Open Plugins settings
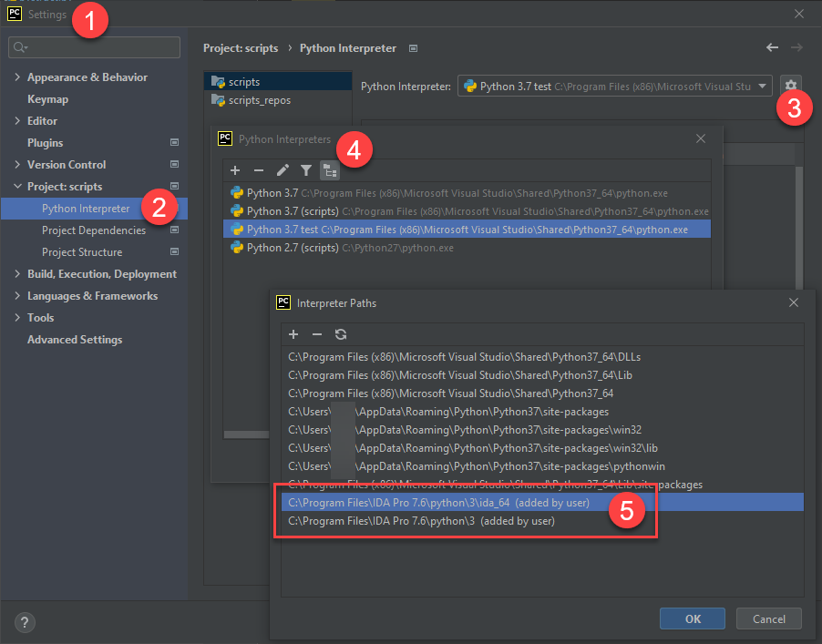Screen dimensions: 822x644 [45, 142]
